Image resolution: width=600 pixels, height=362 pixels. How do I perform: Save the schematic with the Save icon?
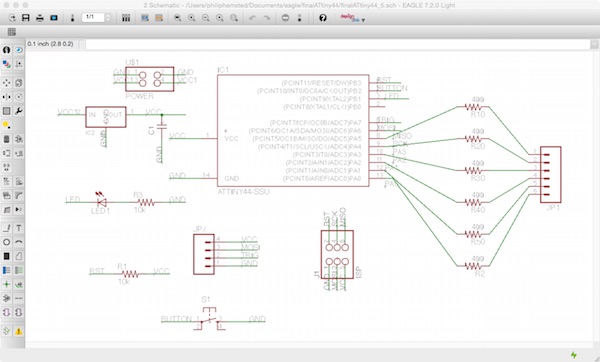point(26,18)
